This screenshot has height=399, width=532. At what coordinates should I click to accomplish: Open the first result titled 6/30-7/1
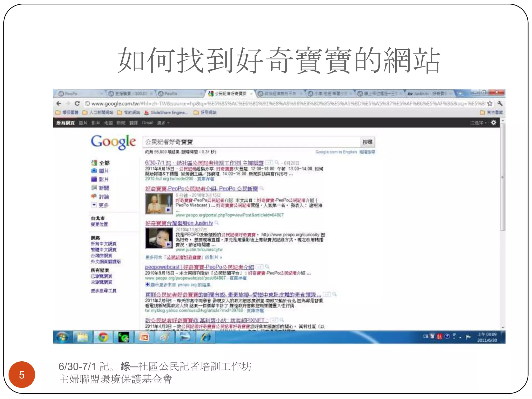click(x=204, y=163)
